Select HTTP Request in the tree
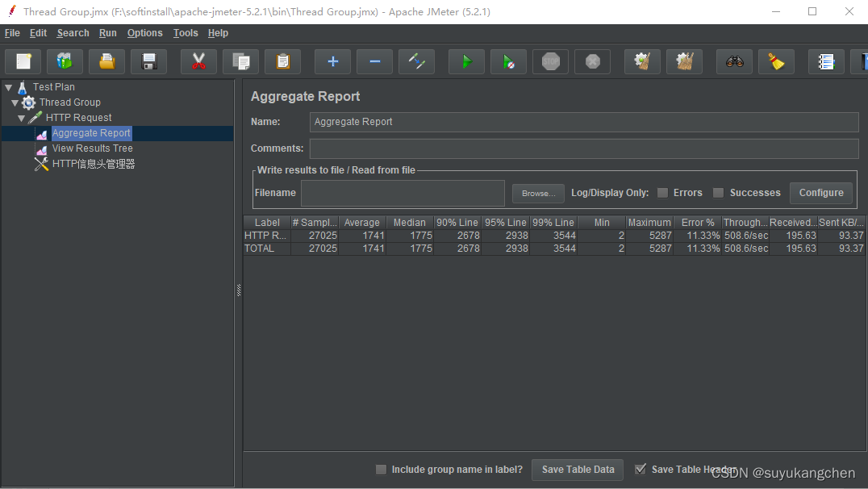 [x=78, y=117]
